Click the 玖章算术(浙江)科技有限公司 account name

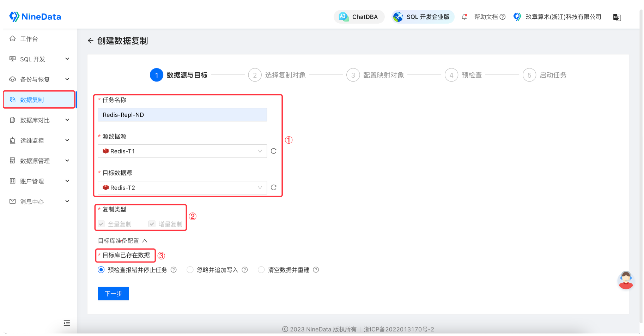point(563,17)
